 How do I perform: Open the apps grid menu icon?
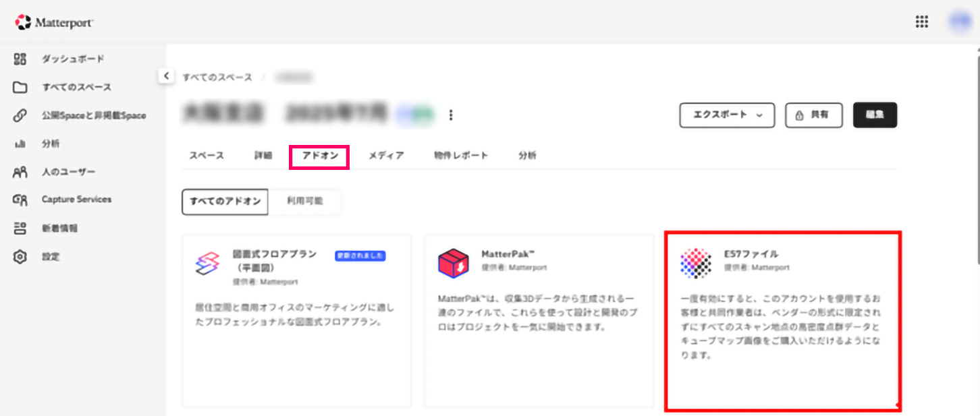921,22
